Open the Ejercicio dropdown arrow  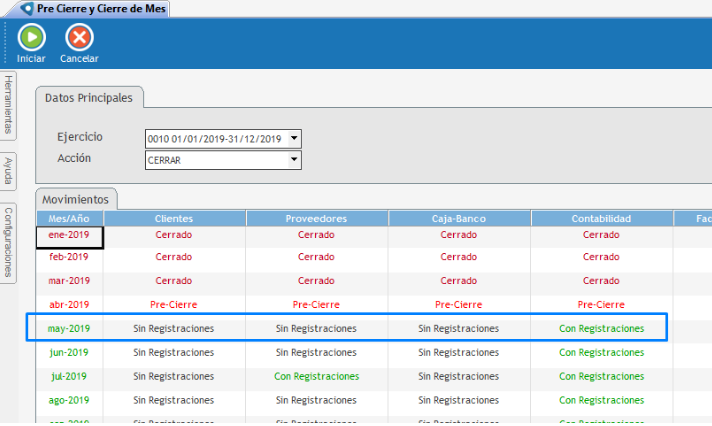coord(294,139)
